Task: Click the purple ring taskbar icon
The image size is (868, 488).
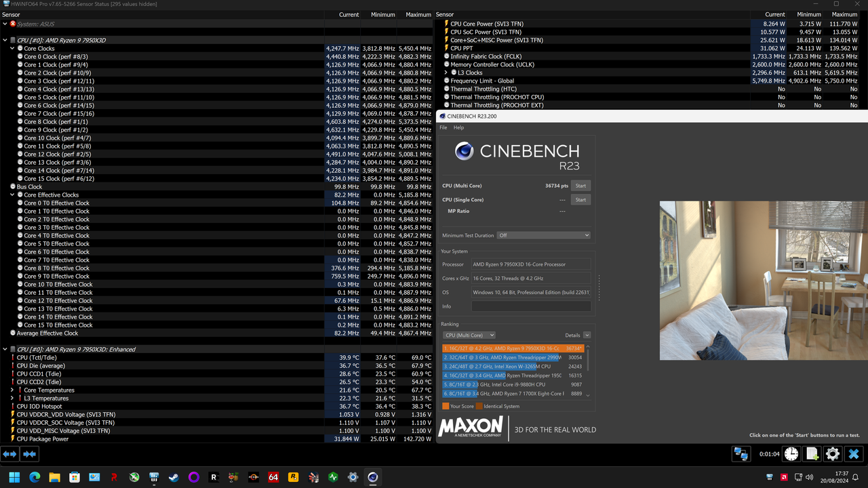Action: click(x=194, y=477)
